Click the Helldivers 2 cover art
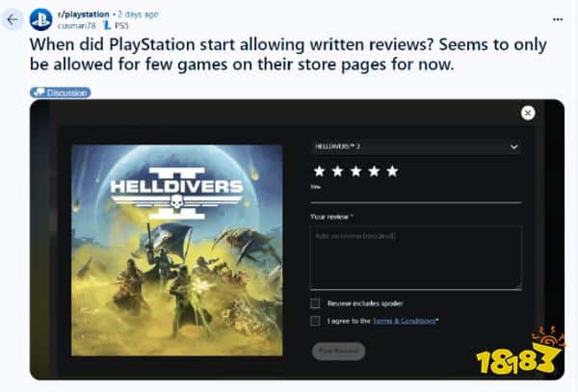The image size is (578, 392). click(x=177, y=249)
